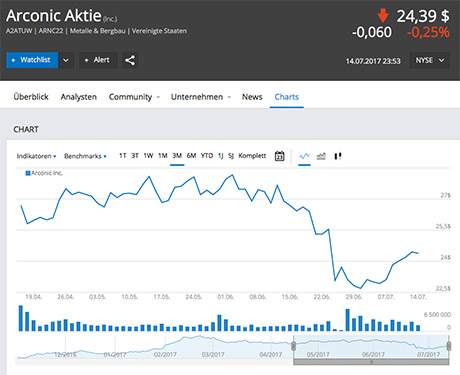The height and width of the screenshot is (375, 460).
Task: Open the Benchmarks dropdown
Action: 85,156
